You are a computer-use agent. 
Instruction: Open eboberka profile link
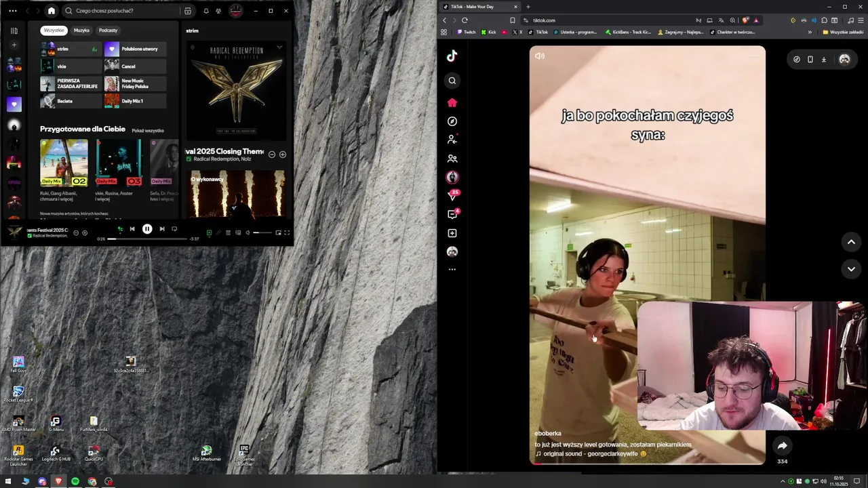[548, 434]
